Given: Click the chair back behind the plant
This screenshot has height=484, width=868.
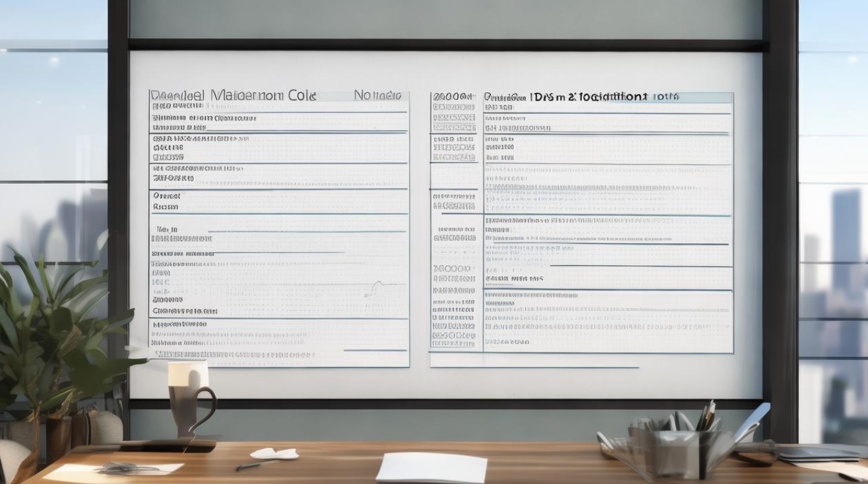Looking at the screenshot, I should (13, 459).
